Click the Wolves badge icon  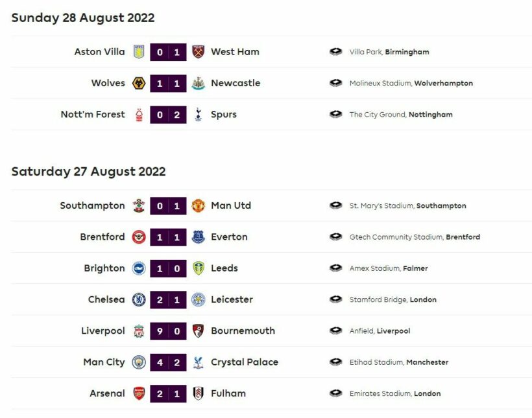tap(139, 84)
